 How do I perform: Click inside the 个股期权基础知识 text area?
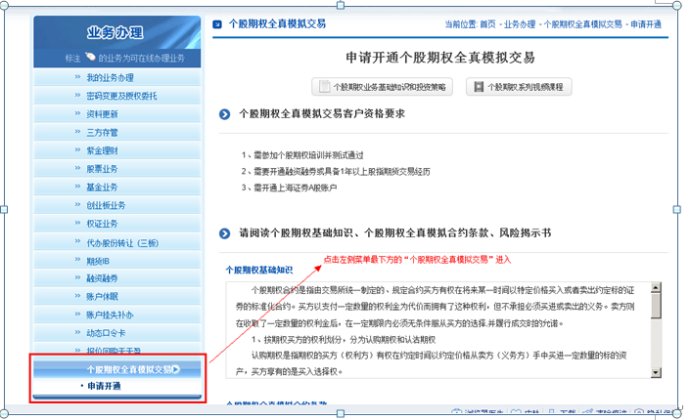[438, 330]
